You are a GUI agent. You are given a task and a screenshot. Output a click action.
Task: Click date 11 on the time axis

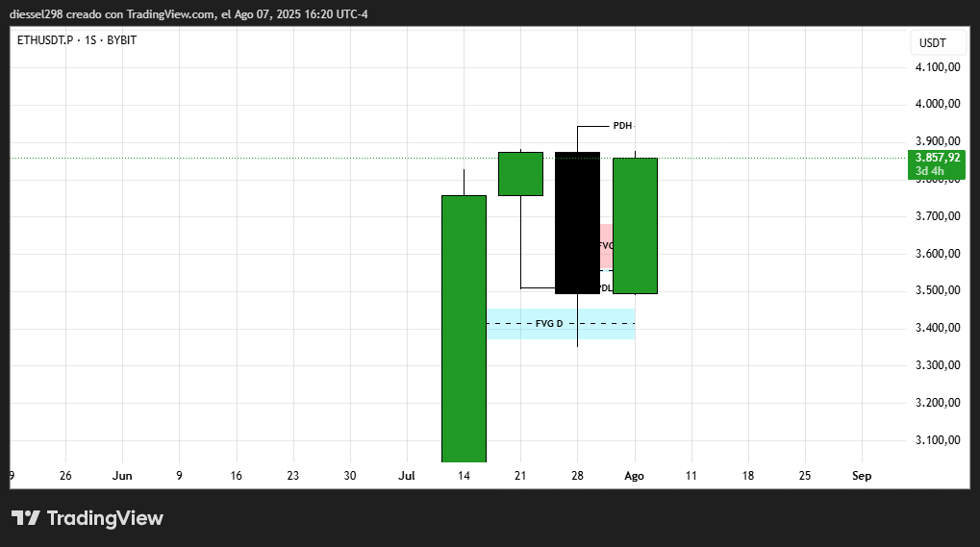[x=691, y=476]
